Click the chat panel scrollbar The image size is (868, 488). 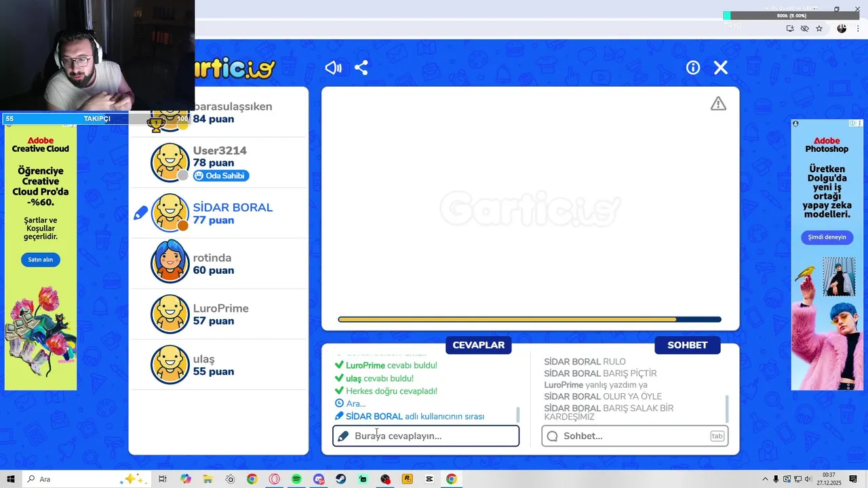[x=727, y=409]
